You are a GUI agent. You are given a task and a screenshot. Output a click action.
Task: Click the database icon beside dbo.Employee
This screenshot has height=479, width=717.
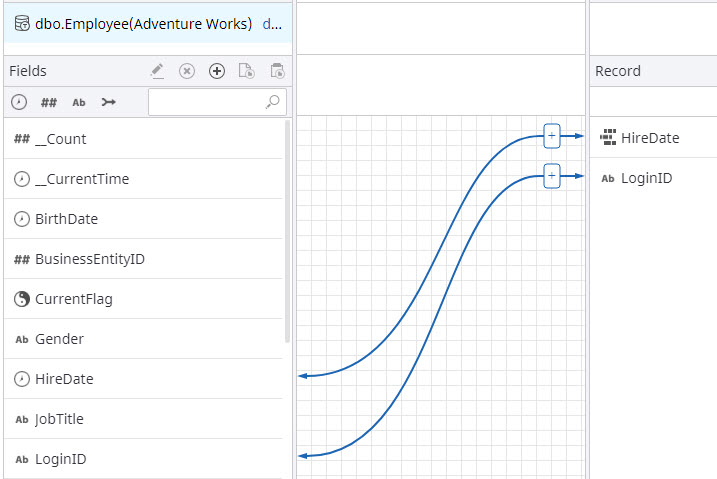[21, 24]
